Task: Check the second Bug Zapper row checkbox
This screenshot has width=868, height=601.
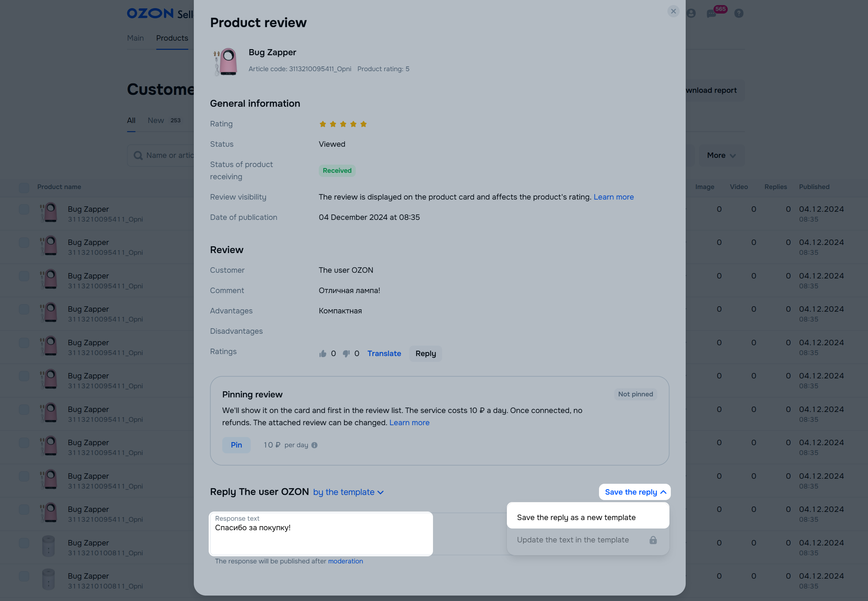Action: (24, 243)
